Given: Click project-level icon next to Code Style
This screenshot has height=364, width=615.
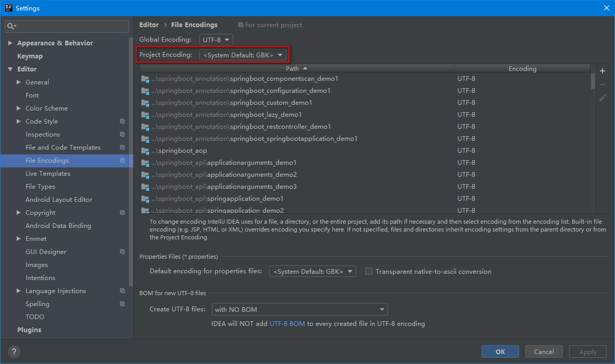Looking at the screenshot, I should point(123,122).
